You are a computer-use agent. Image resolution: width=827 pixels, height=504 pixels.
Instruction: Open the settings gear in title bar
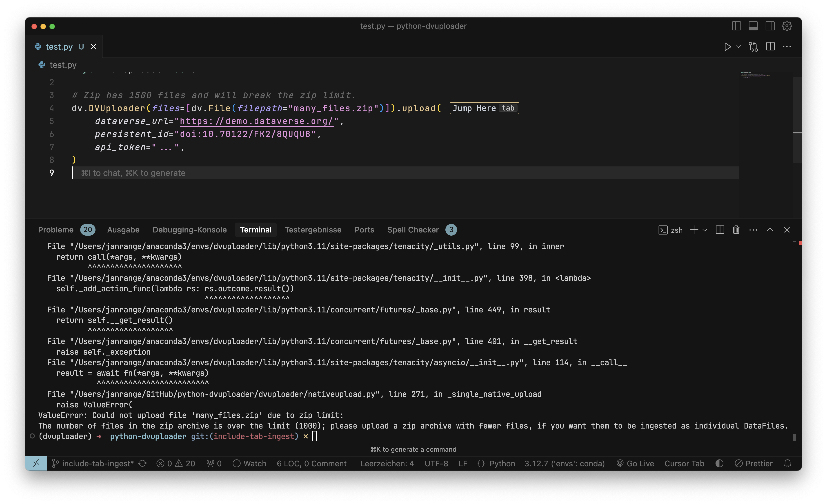click(x=787, y=26)
